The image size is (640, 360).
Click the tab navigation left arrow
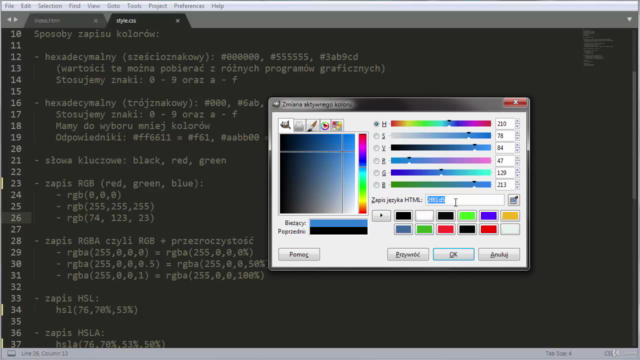point(9,20)
